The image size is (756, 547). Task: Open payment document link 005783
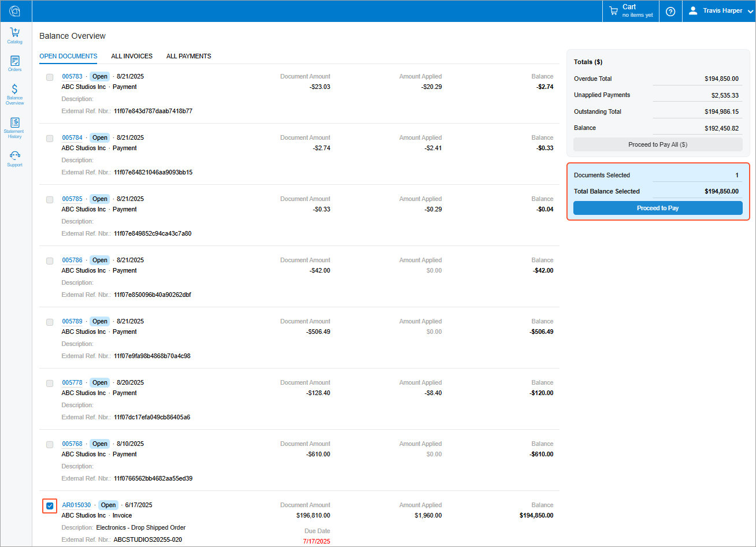(x=72, y=76)
